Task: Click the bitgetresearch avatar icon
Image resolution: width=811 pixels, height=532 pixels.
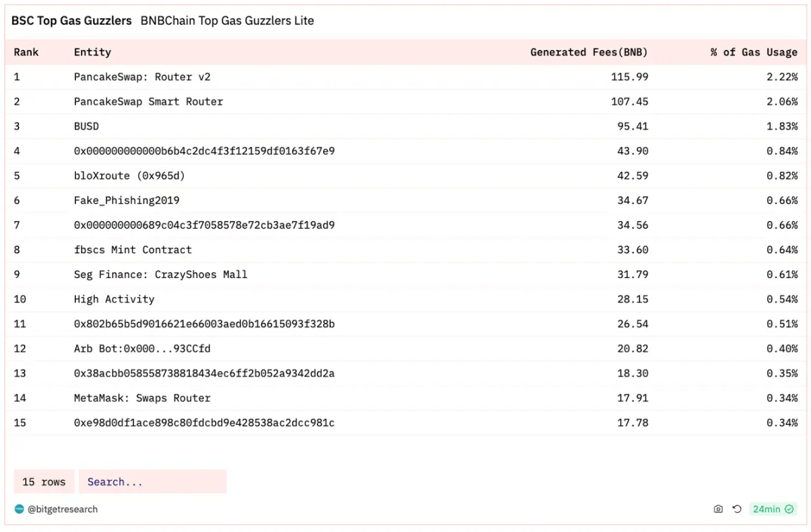Action: click(x=19, y=509)
